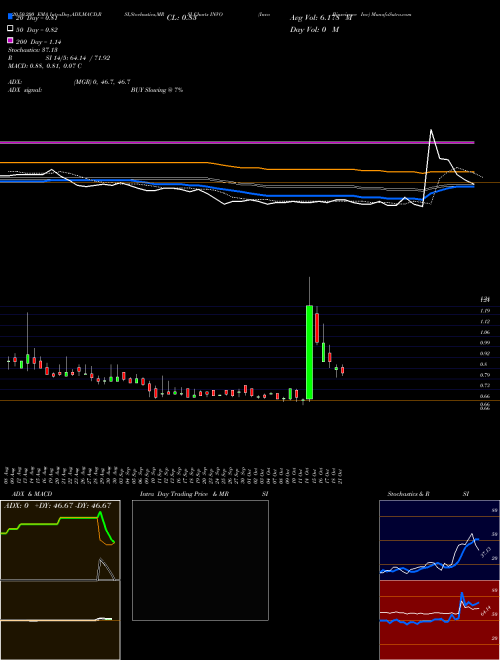Image resolution: width=500 pixels, height=660 pixels.
Task: Click the magenta 200 Day EMA legend swatch
Action: point(10,40)
